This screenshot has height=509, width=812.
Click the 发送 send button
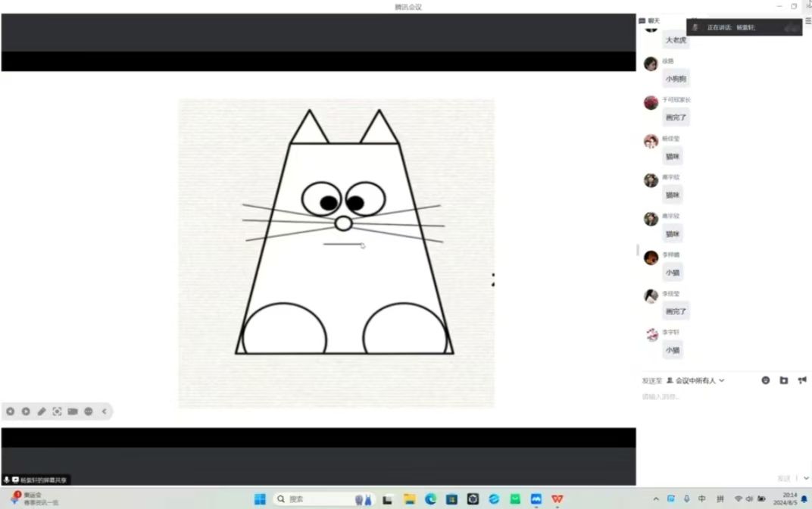[x=784, y=478]
